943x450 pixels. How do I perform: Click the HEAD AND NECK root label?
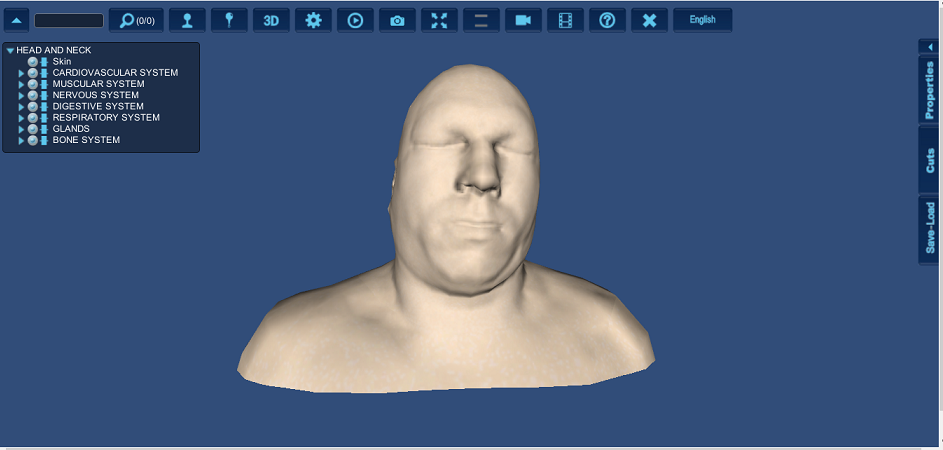click(54, 51)
